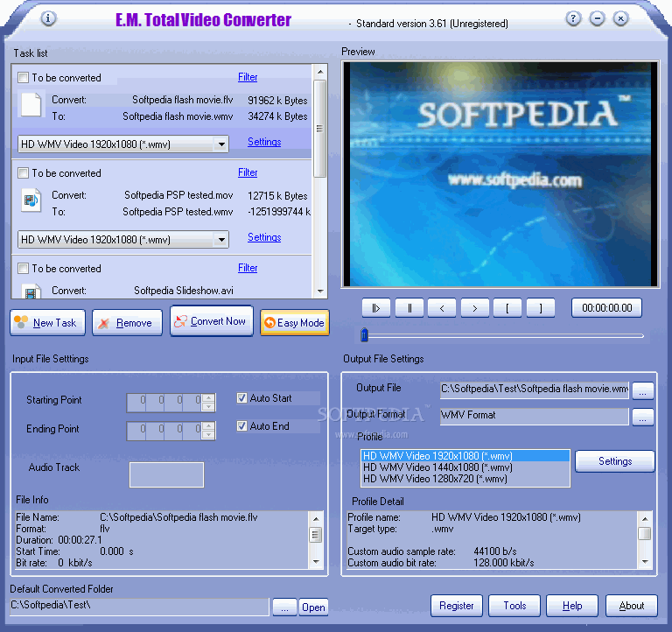Click the video preview thumbnail
Screen dimensions: 672x632
500,174
